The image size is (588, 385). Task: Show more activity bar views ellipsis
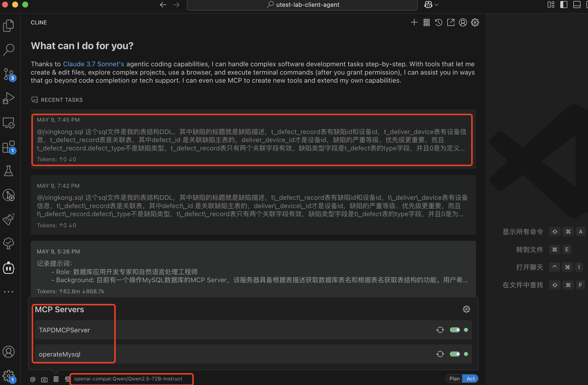[9, 292]
